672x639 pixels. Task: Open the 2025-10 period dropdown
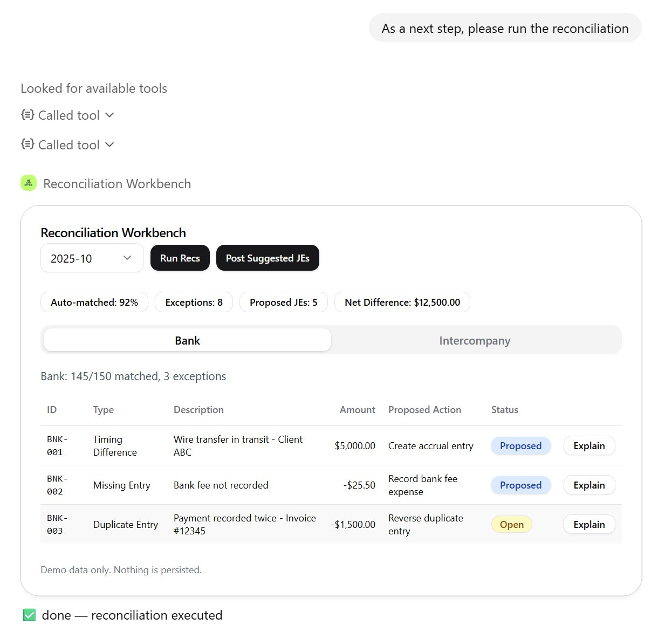pos(92,258)
